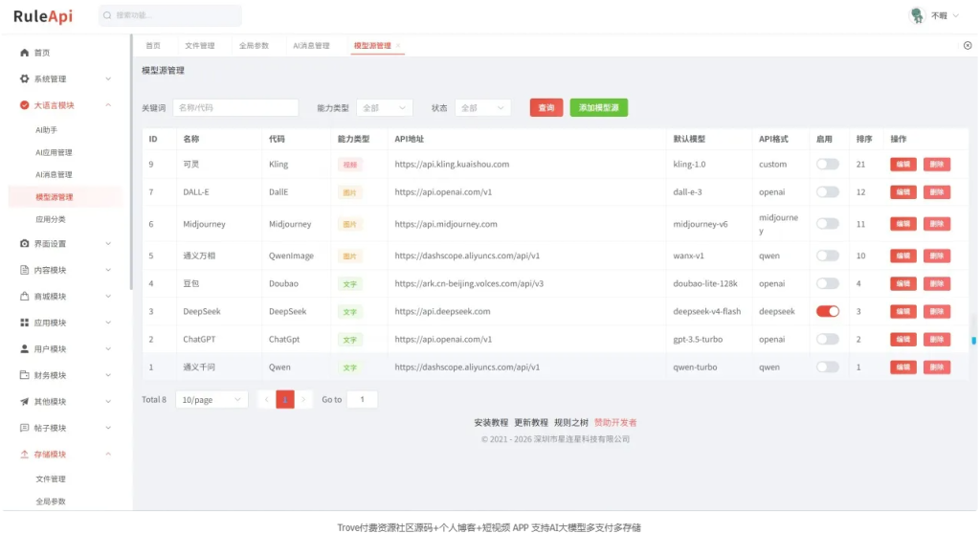Enable the 可灵 Kling model switch
980x534 pixels.
(828, 164)
